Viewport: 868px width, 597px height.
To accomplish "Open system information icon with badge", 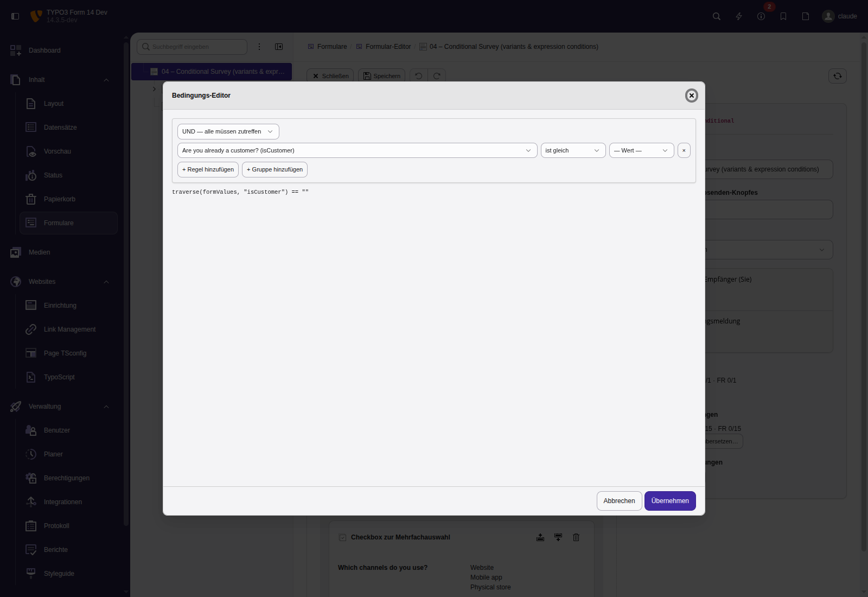I will (761, 16).
